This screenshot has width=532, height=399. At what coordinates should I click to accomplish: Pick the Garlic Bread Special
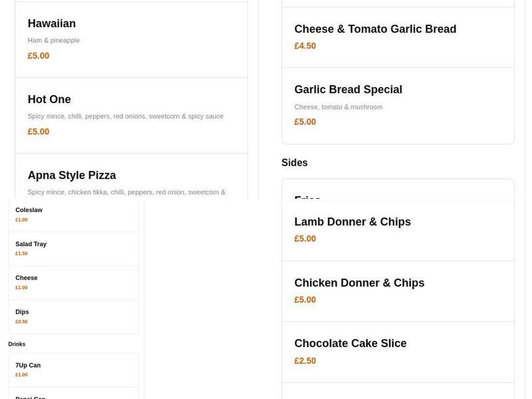tap(348, 89)
